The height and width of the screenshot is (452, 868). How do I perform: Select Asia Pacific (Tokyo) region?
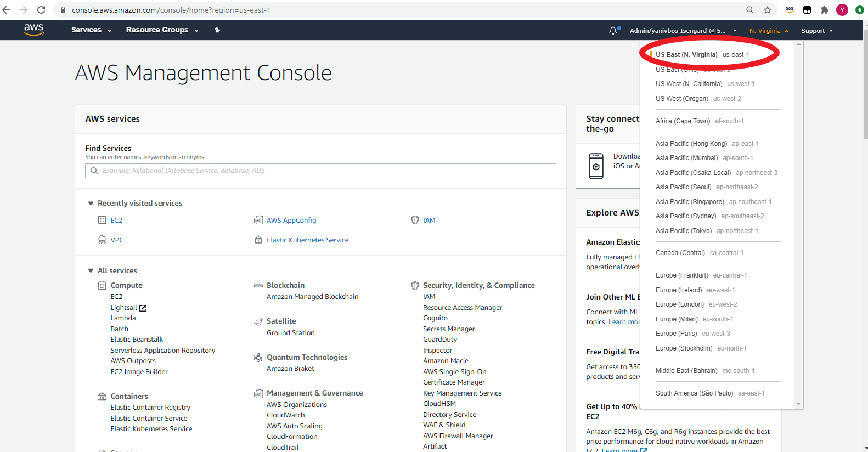pyautogui.click(x=707, y=231)
